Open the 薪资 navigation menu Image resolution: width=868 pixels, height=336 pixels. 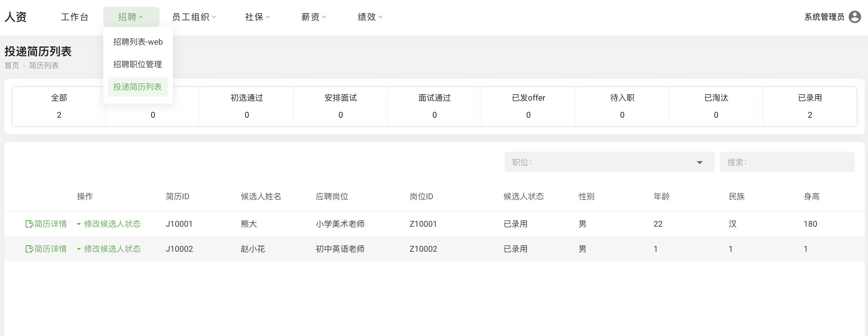coord(313,17)
